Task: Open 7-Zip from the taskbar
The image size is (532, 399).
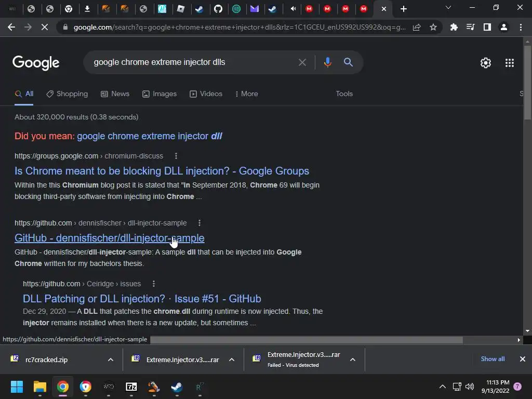Action: (131, 387)
